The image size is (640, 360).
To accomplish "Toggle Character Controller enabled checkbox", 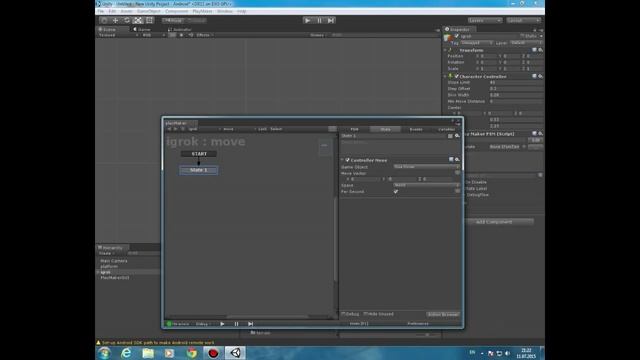I will 456,76.
